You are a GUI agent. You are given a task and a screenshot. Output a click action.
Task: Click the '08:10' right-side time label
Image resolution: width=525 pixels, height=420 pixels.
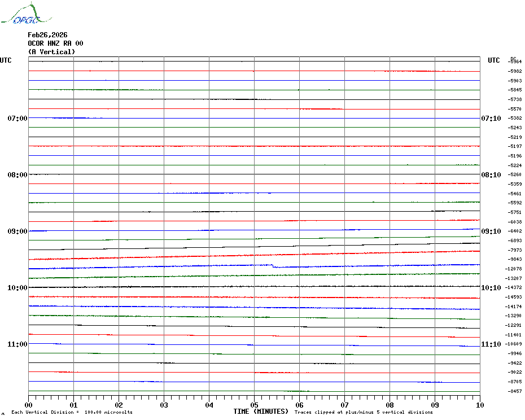(x=491, y=175)
